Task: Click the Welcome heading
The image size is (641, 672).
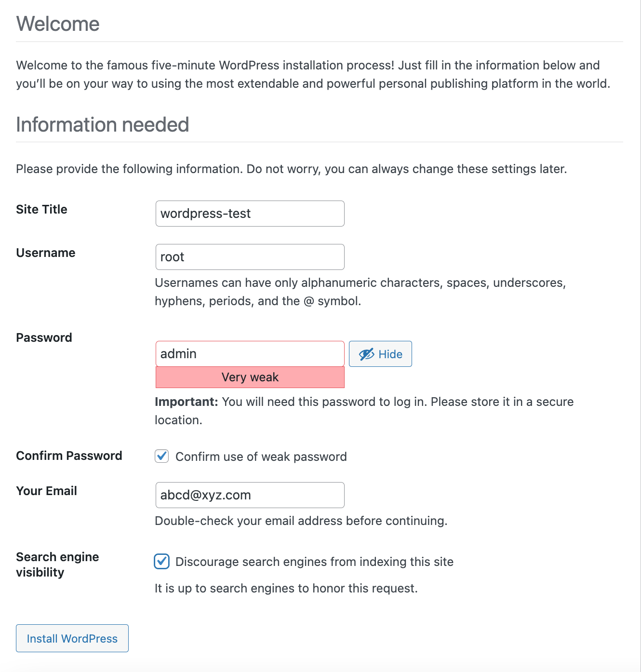Action: point(58,24)
